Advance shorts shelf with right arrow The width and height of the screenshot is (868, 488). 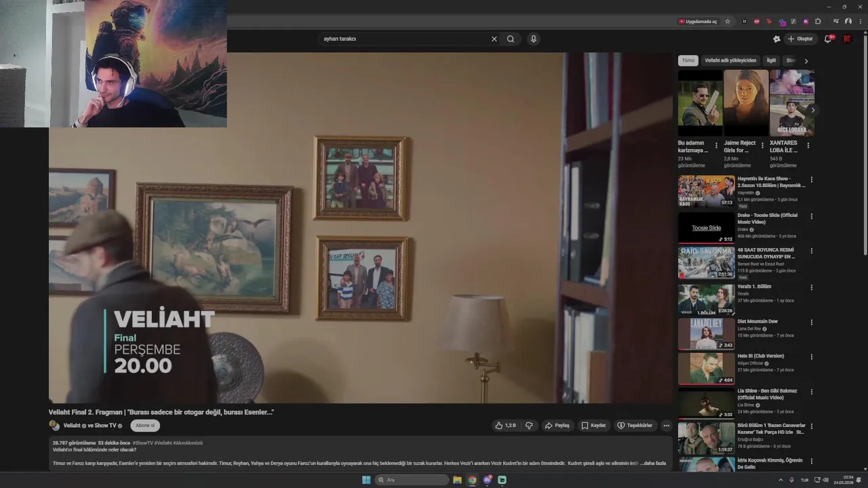coord(812,110)
